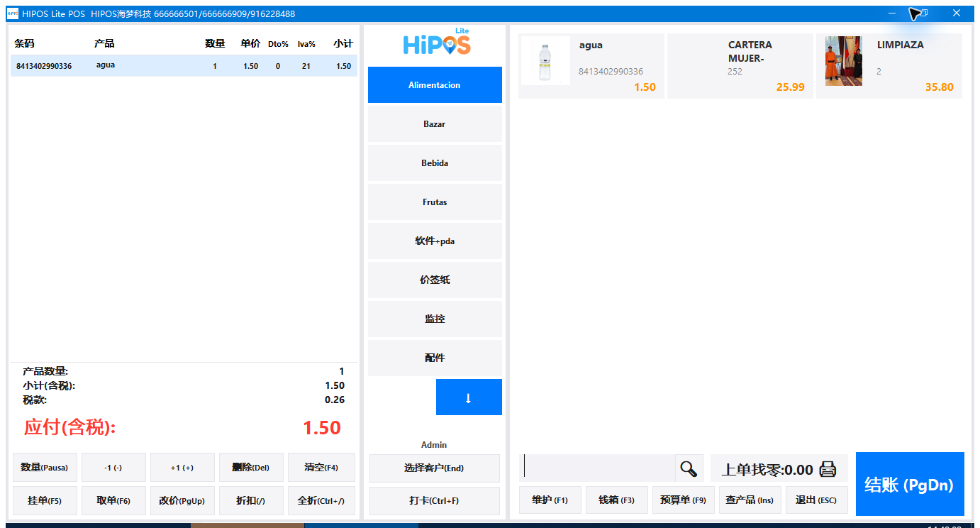The width and height of the screenshot is (980, 528).
Task: Restore down the HIPOS window
Action: pyautogui.click(x=924, y=13)
